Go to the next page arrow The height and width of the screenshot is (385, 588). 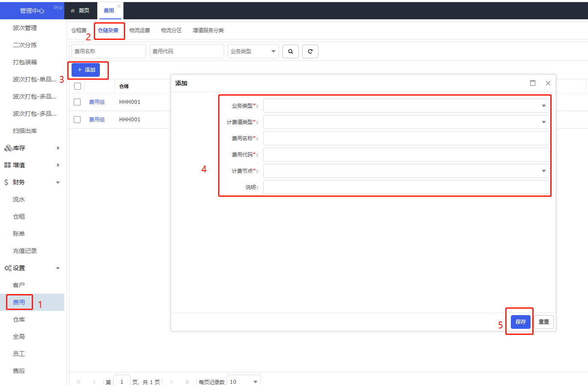point(171,382)
